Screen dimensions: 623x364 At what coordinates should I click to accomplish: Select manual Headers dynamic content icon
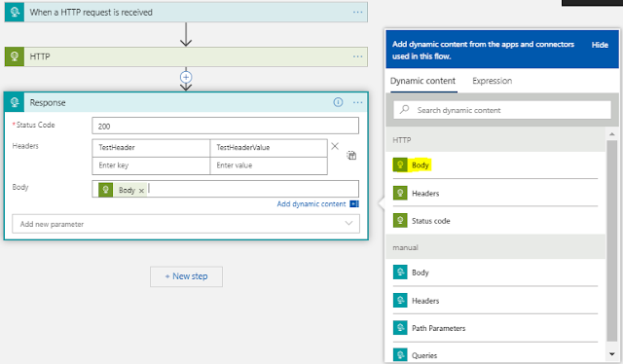pos(400,301)
